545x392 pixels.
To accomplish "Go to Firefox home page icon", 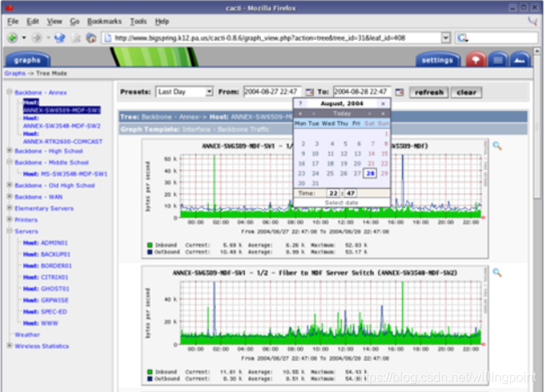I will point(91,38).
